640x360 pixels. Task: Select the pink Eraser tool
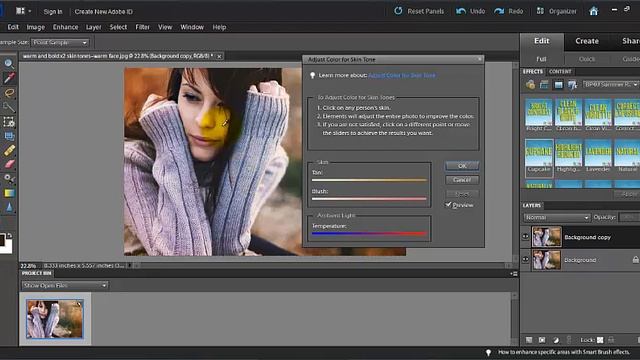click(x=9, y=164)
